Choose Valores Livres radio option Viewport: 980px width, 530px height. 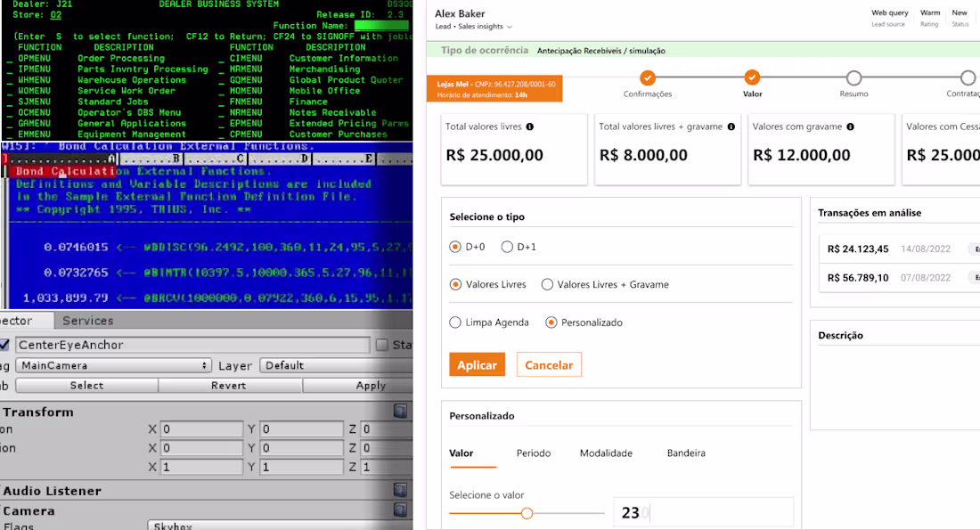click(455, 284)
